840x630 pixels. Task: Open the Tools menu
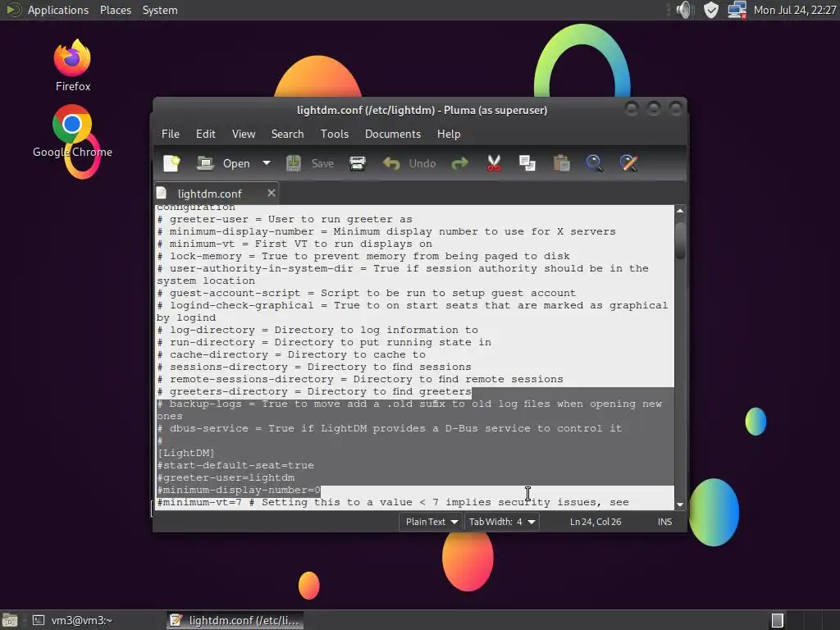335,134
